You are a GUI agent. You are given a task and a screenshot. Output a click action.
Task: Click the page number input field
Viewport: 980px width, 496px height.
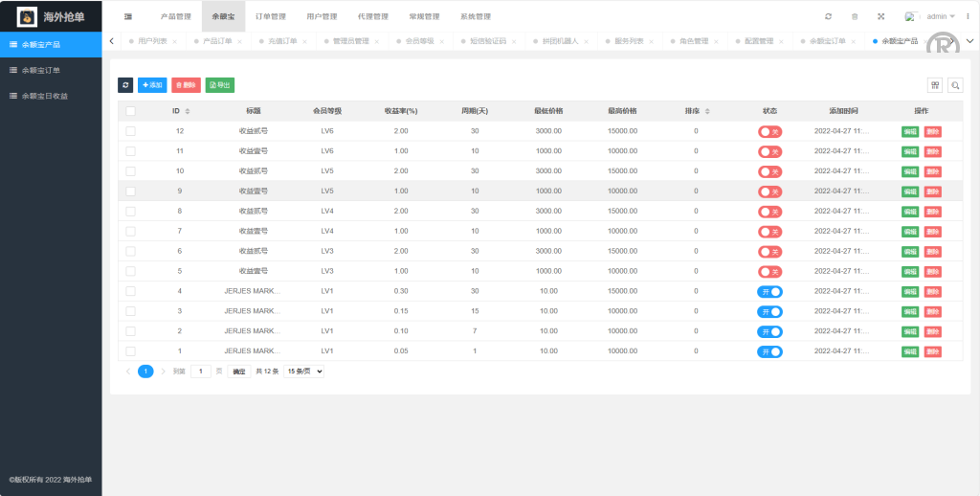[x=200, y=372]
